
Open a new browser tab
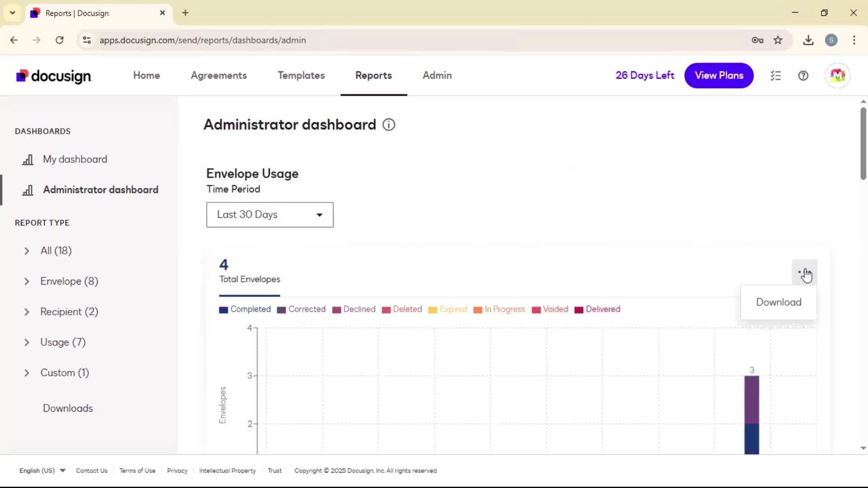coord(185,13)
